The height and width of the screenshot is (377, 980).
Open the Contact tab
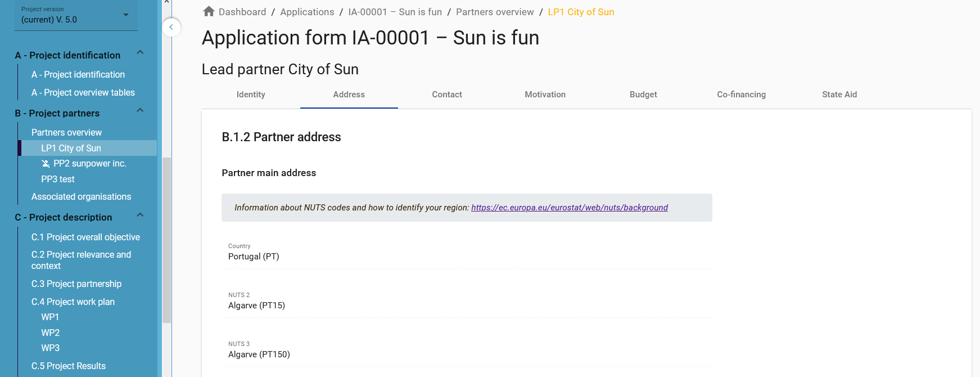(x=447, y=95)
